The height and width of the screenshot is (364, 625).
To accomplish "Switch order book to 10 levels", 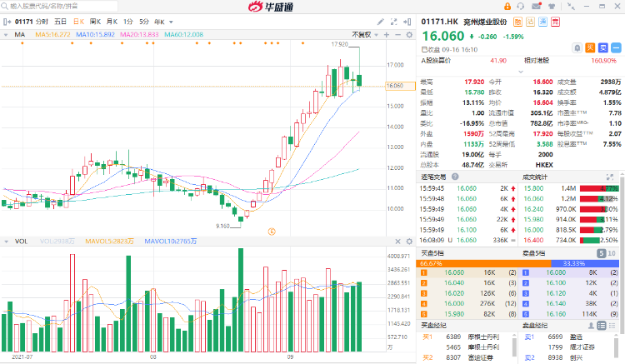I will click(x=612, y=253).
